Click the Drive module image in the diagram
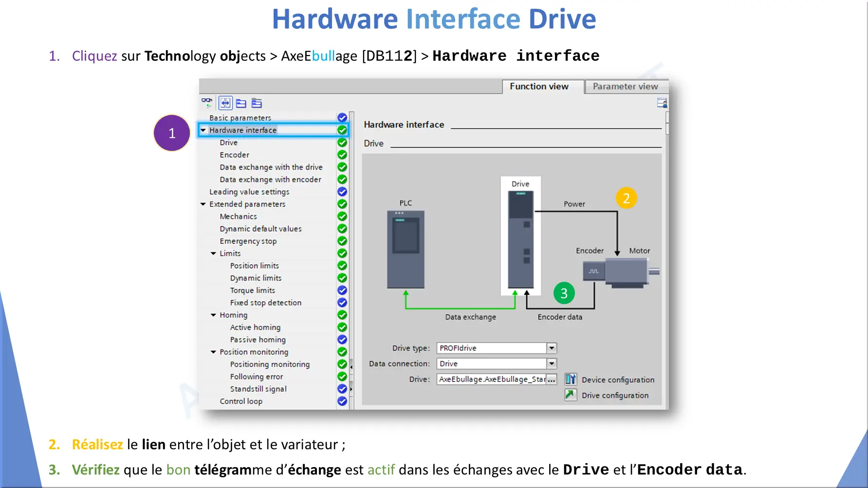This screenshot has height=488, width=868. [520, 239]
